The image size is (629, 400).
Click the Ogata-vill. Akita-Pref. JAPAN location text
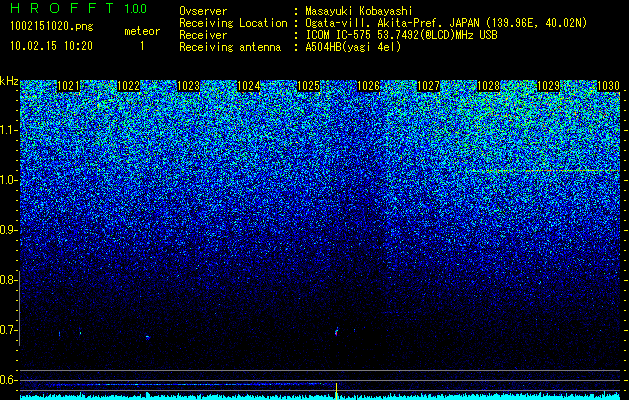click(446, 23)
